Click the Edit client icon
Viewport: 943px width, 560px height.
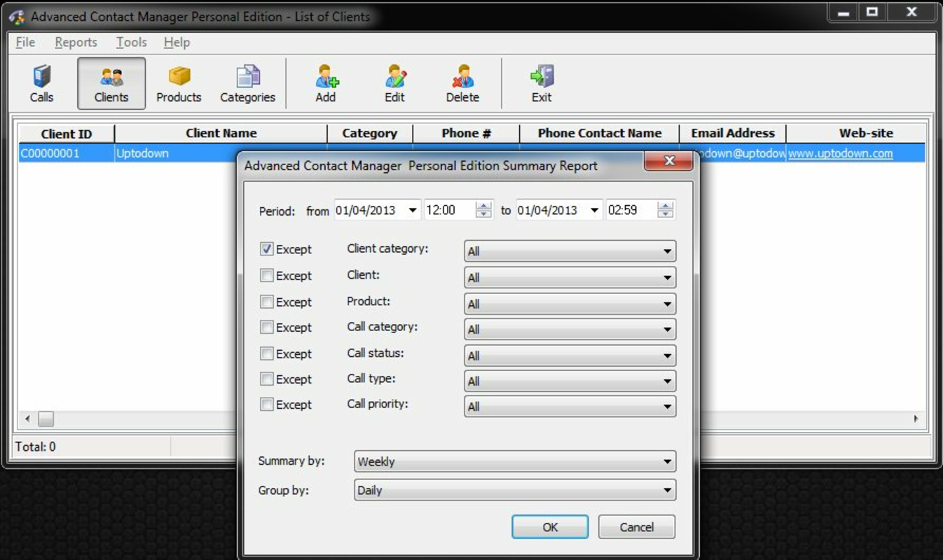click(394, 83)
